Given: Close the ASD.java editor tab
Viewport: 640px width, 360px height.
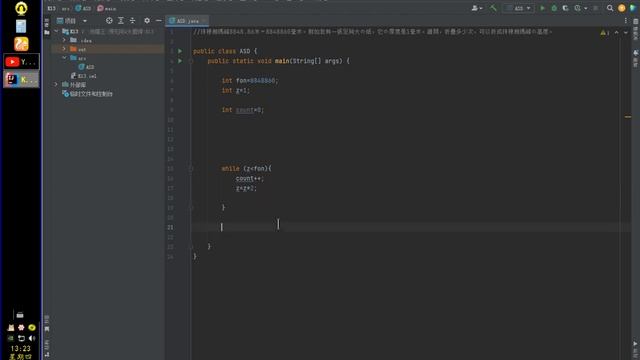Looking at the screenshot, I should (x=204, y=20).
